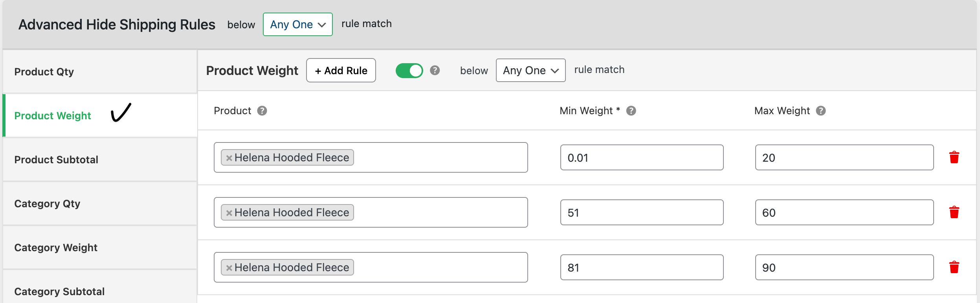Switch to Category Weight rules
980x303 pixels.
tap(56, 247)
